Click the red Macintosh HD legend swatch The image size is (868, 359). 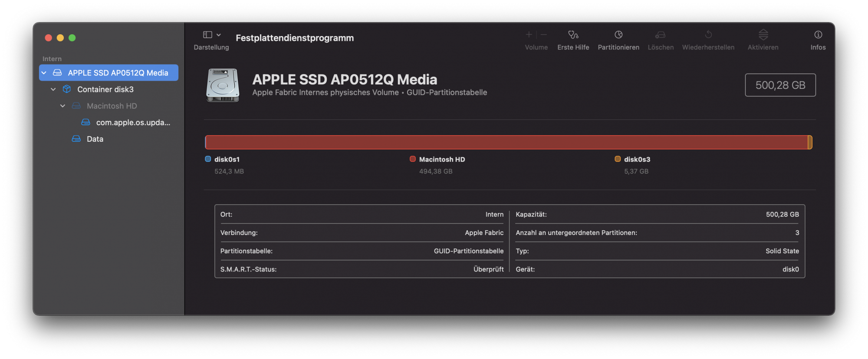click(x=413, y=159)
